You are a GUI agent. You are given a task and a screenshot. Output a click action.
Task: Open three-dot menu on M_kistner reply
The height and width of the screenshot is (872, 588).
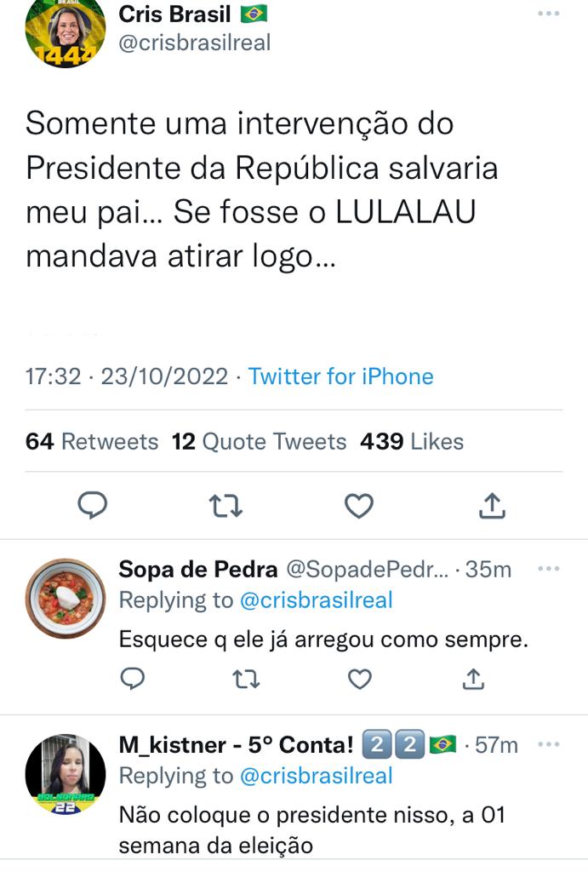pyautogui.click(x=549, y=744)
